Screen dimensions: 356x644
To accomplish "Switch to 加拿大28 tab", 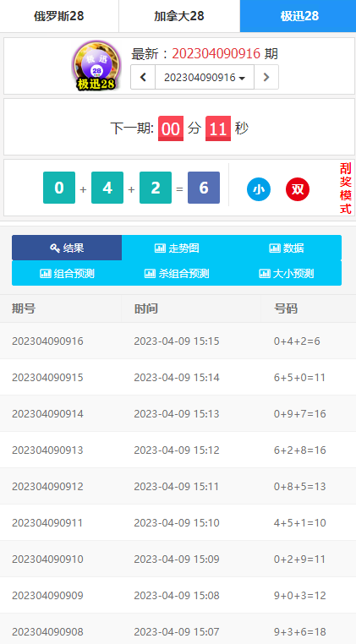I will point(179,16).
